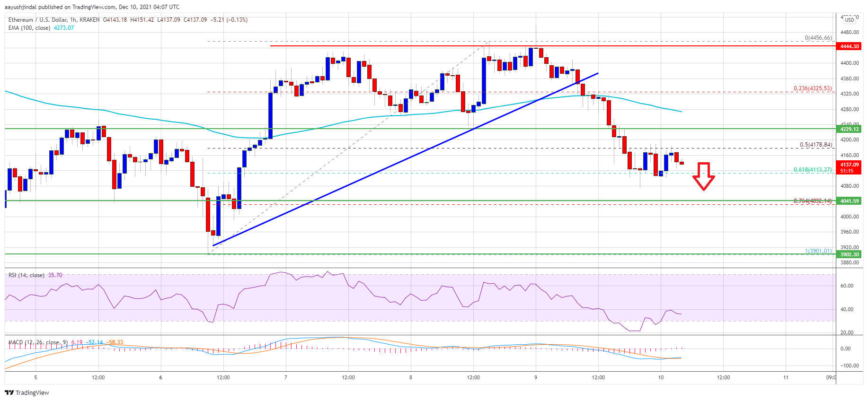Click the green 4041.59 price label
Image resolution: width=868 pixels, height=401 pixels.
pos(850,201)
